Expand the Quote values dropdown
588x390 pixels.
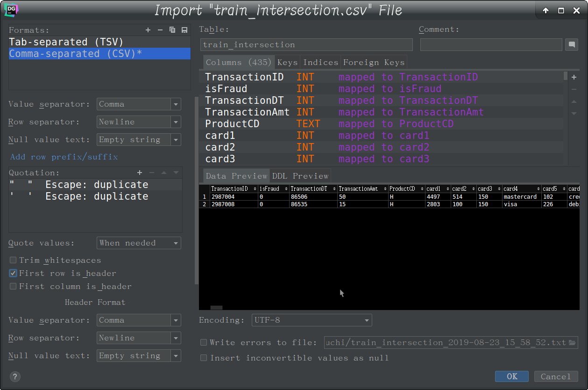point(139,243)
